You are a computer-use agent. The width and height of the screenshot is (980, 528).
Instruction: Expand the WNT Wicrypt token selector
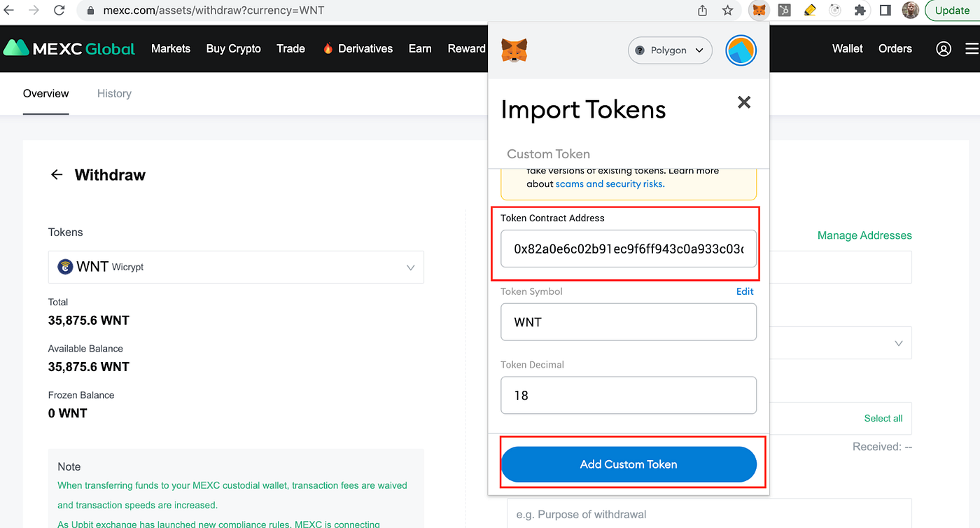236,267
